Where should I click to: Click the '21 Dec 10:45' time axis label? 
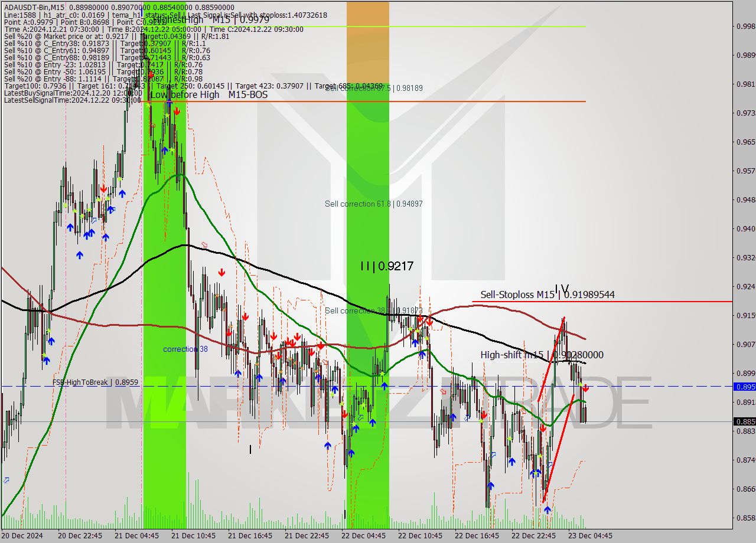[x=193, y=536]
